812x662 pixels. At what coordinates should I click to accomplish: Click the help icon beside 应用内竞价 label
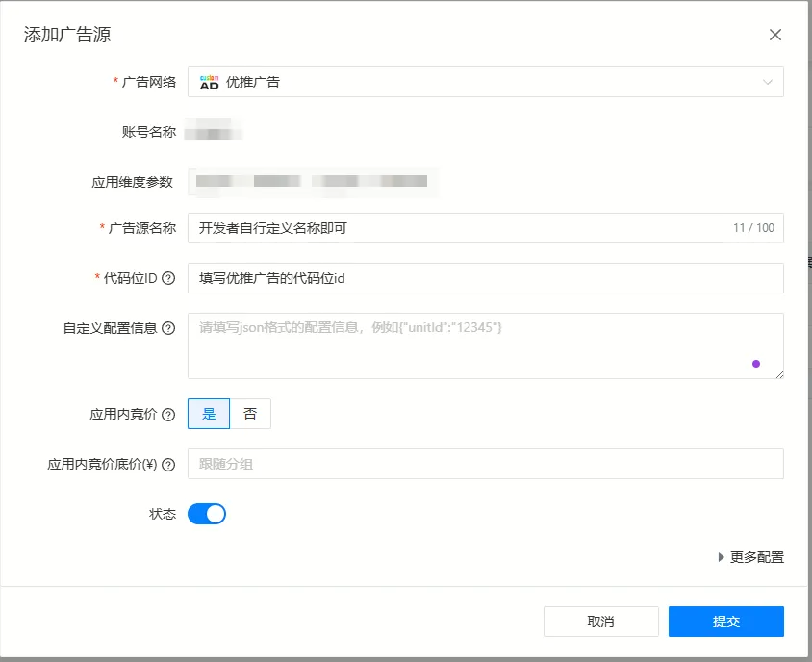(x=168, y=415)
